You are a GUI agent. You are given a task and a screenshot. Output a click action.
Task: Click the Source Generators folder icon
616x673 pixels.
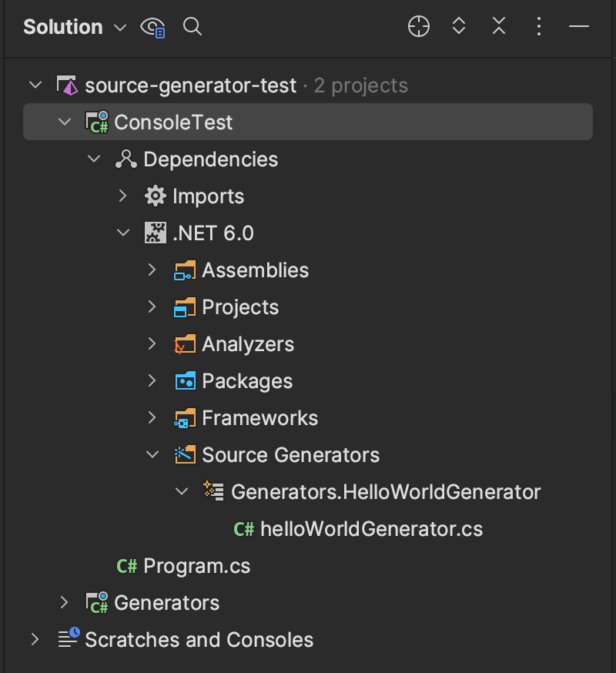coord(185,454)
